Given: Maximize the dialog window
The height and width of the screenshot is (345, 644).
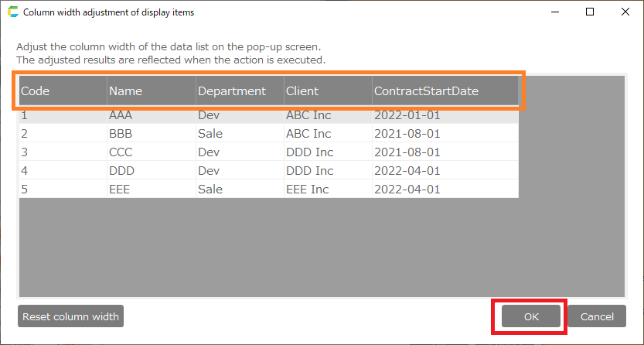Looking at the screenshot, I should pyautogui.click(x=590, y=12).
